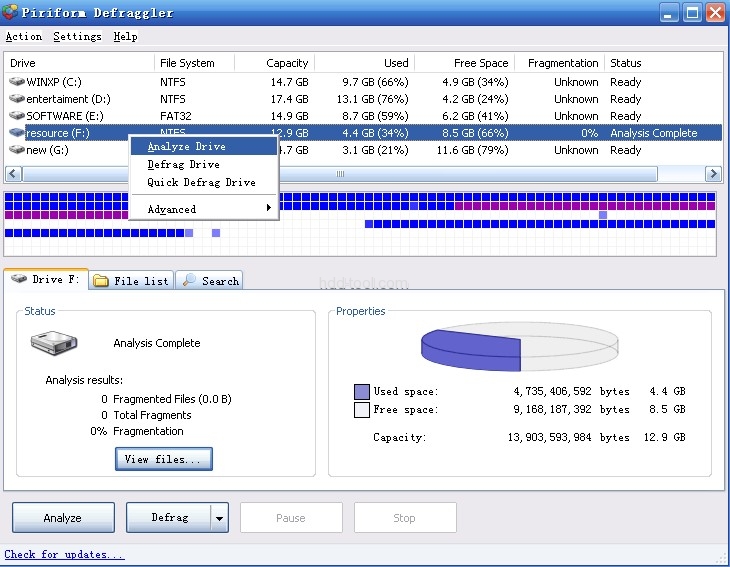
Task: Click the drive list scrollbar left arrow
Action: [13, 174]
